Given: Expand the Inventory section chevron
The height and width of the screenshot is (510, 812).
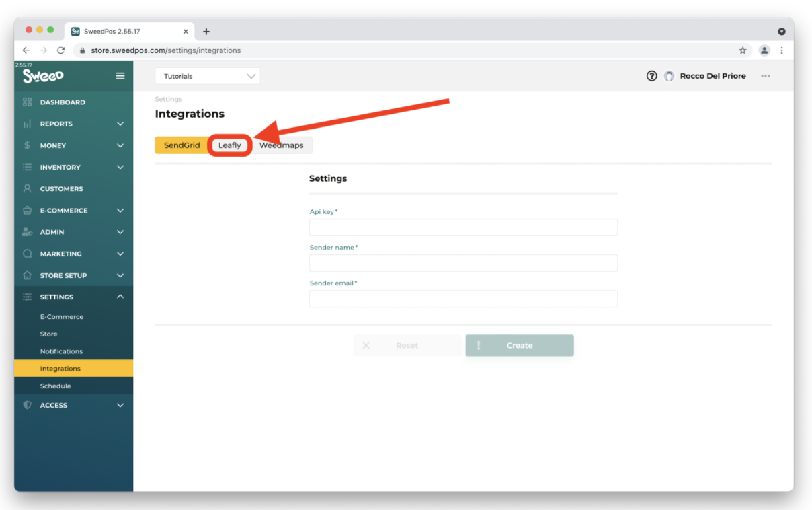Looking at the screenshot, I should click(120, 167).
